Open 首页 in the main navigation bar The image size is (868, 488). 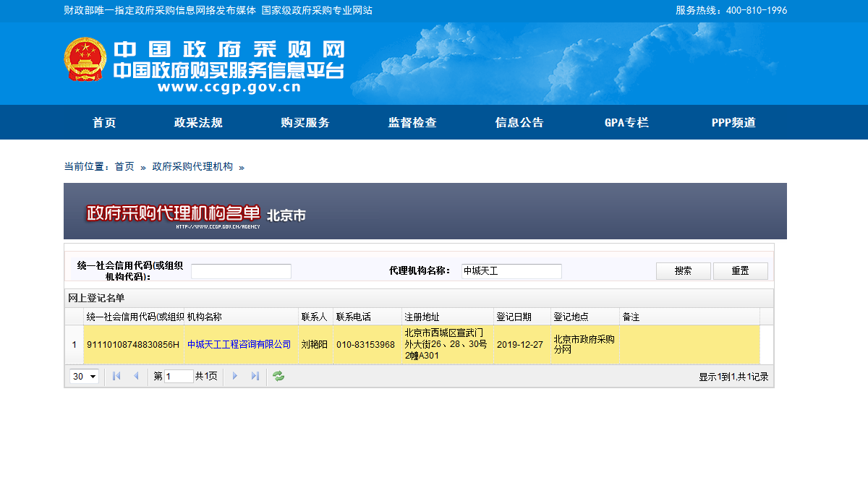[x=104, y=123]
